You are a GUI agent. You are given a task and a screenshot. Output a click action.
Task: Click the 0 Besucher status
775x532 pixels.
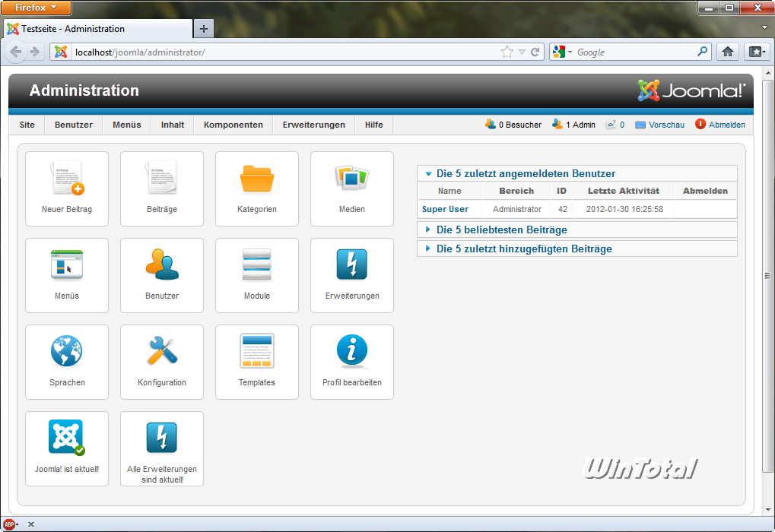[x=513, y=125]
